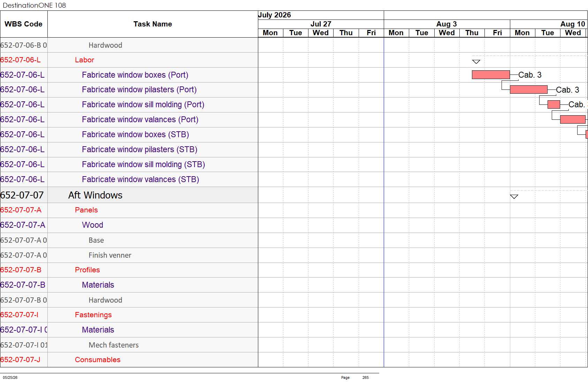Select the Jul 27 week header
The image size is (588, 382).
(321, 24)
